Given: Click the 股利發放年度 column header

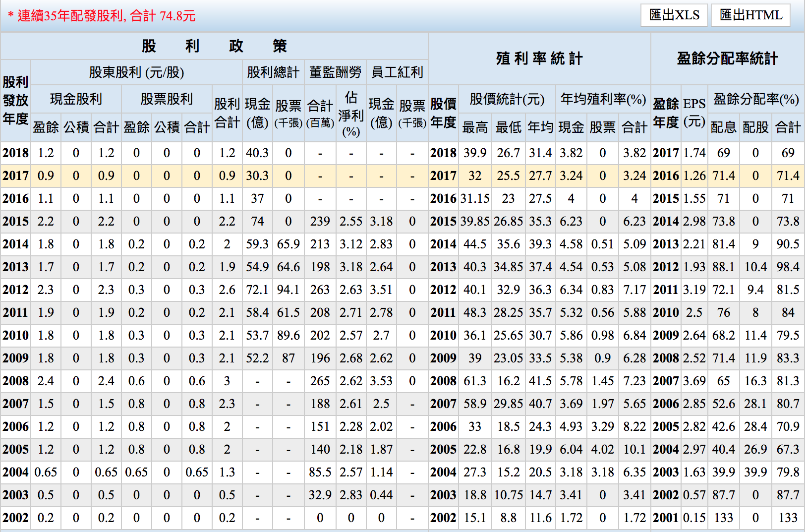Looking at the screenshot, I should pos(15,101).
